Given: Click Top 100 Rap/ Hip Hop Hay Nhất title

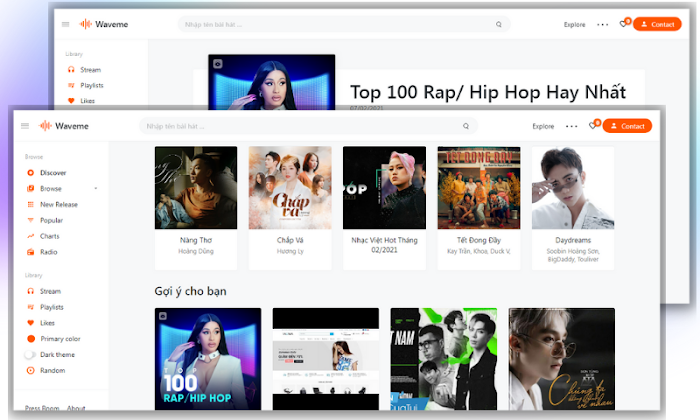Looking at the screenshot, I should pos(488,92).
